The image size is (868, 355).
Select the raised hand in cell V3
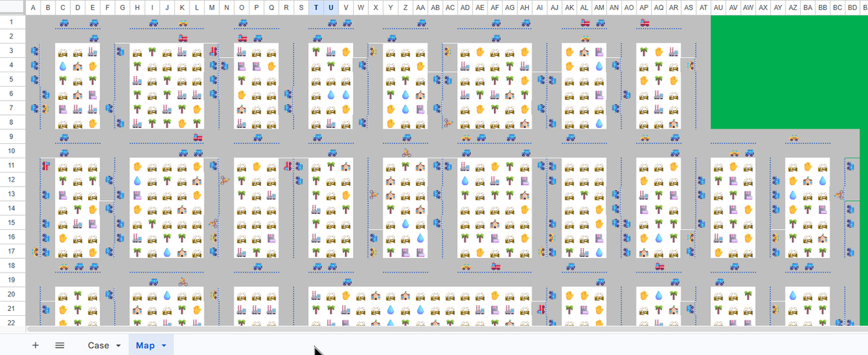(346, 52)
